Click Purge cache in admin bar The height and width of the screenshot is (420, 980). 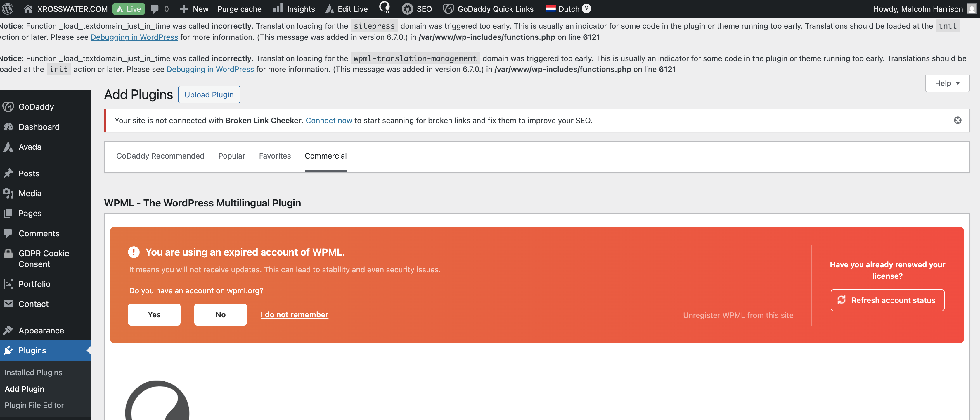(x=239, y=9)
